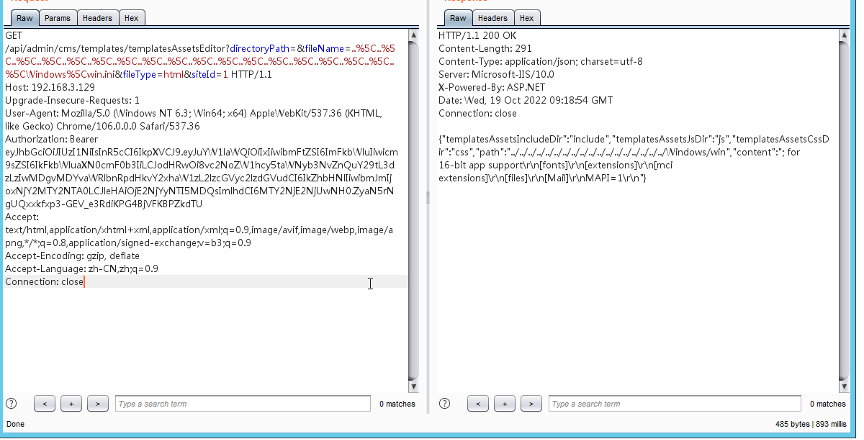
Task: Go to next search match in Response
Action: coord(531,404)
